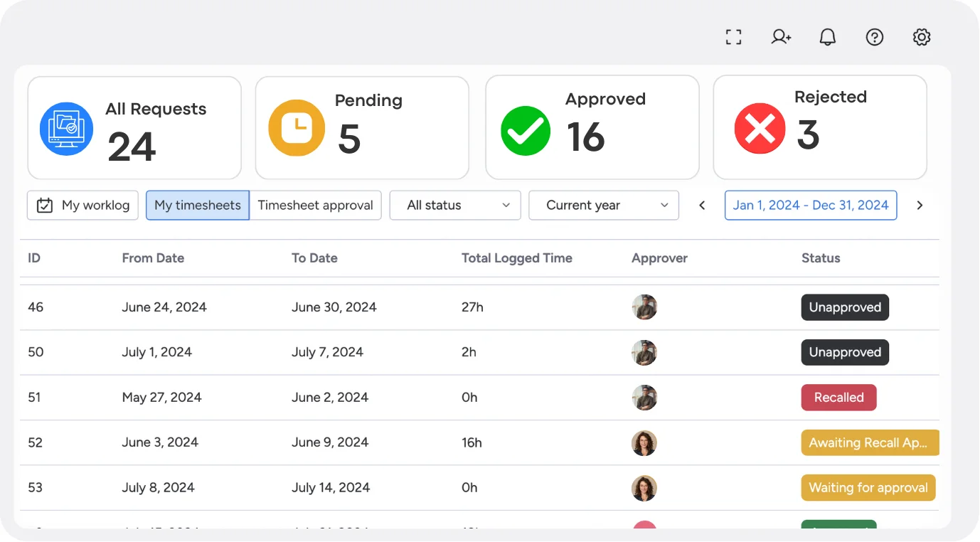The width and height of the screenshot is (980, 542).
Task: Open the Current year dropdown
Action: pos(603,205)
